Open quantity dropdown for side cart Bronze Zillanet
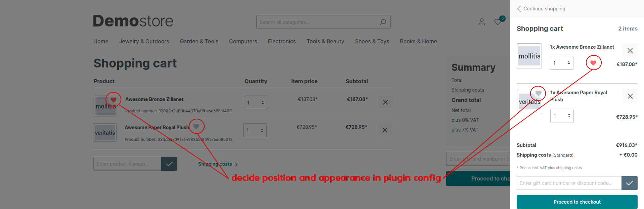This screenshot has height=209, width=644. pos(561,63)
